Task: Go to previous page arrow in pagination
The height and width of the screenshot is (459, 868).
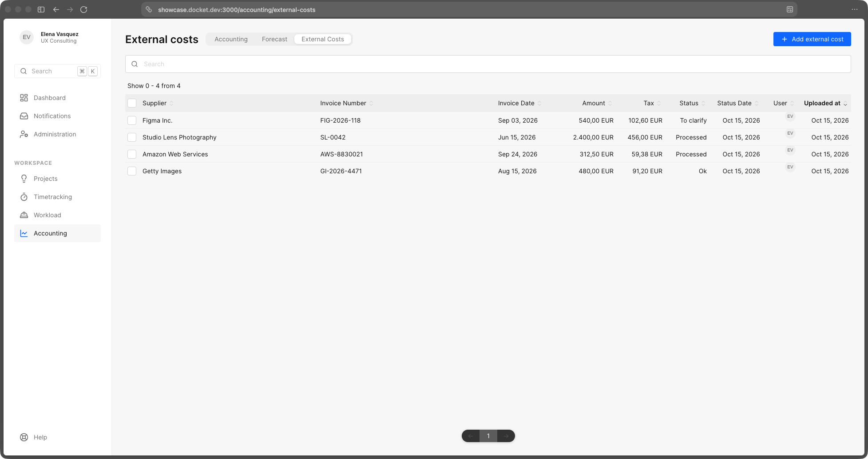Action: pyautogui.click(x=471, y=436)
